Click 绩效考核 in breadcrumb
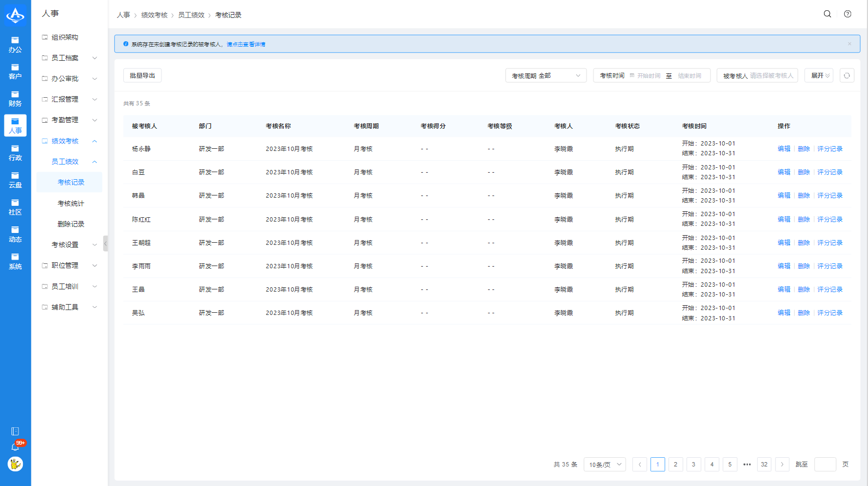 [154, 15]
